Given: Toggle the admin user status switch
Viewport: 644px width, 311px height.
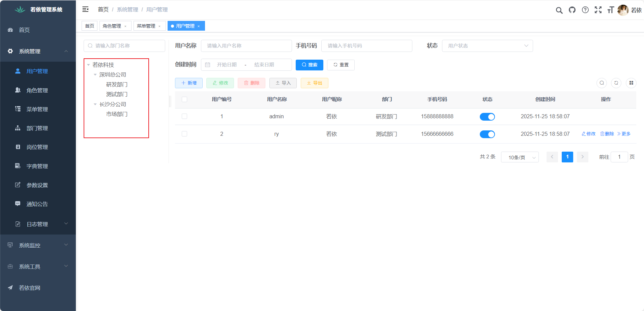Looking at the screenshot, I should [487, 117].
